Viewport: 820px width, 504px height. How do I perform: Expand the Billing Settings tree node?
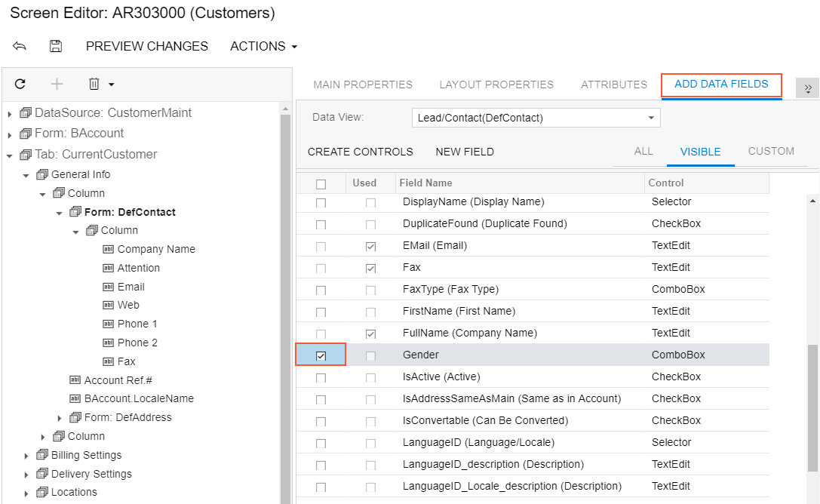pyautogui.click(x=26, y=456)
